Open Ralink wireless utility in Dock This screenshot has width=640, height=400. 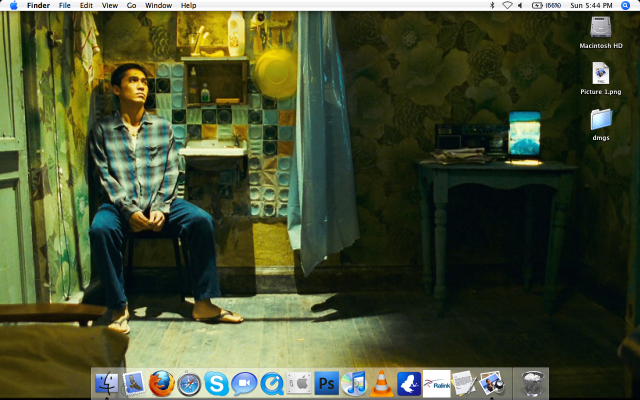tap(436, 383)
